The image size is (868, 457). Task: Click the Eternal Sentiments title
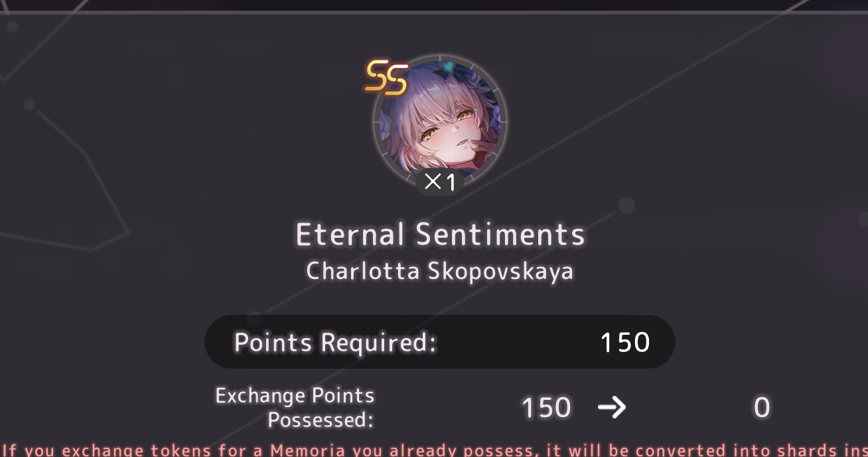point(440,234)
